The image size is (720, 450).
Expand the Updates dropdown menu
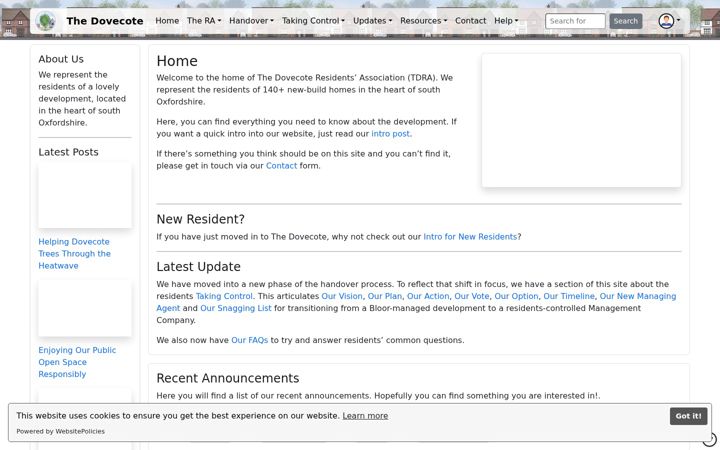point(372,21)
